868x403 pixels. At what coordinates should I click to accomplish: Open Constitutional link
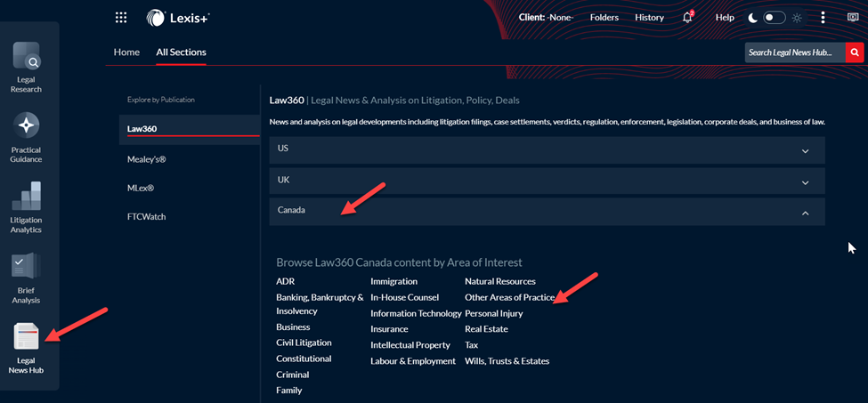click(x=304, y=359)
